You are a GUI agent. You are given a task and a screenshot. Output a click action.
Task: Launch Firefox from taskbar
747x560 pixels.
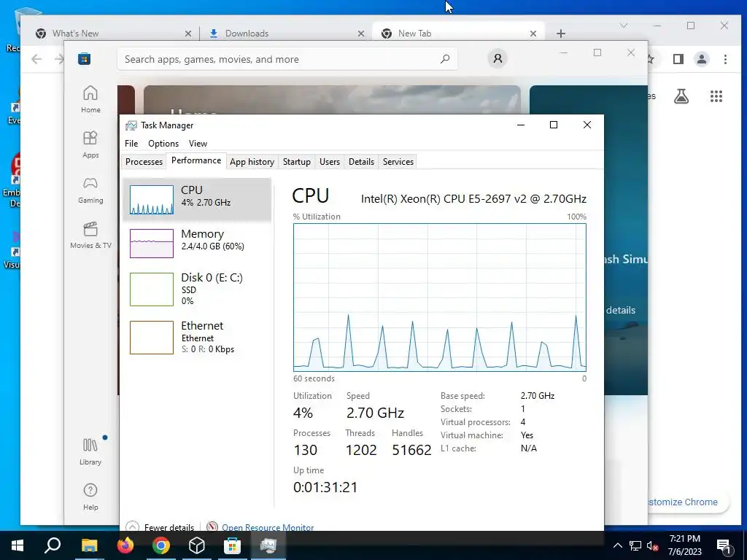(x=125, y=545)
